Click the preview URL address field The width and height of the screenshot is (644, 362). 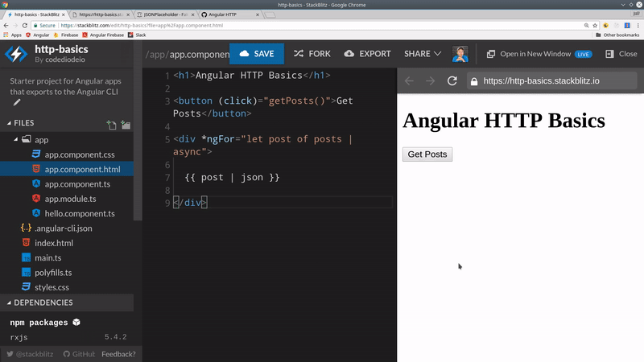547,81
